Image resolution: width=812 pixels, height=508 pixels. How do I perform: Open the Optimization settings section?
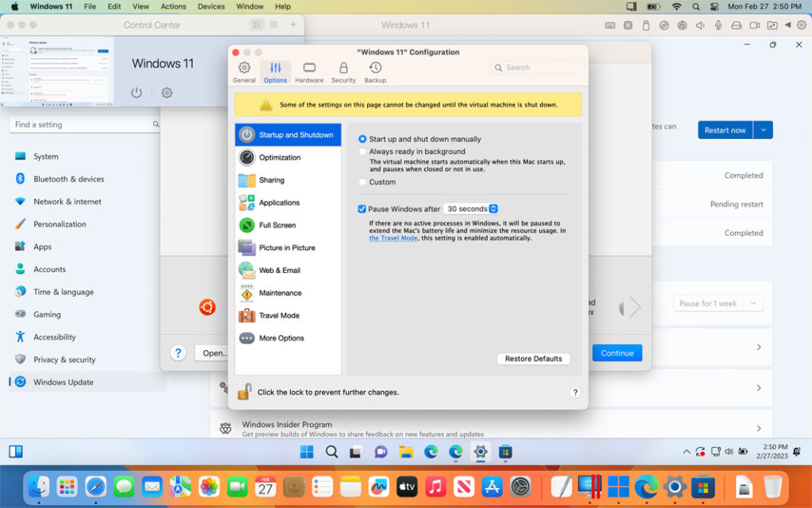pos(279,157)
